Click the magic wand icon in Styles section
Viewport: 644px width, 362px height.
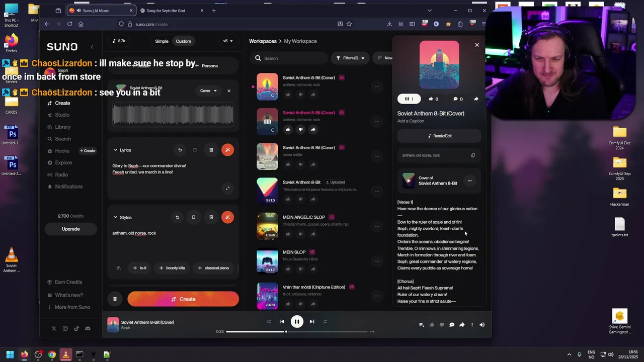pos(227,217)
